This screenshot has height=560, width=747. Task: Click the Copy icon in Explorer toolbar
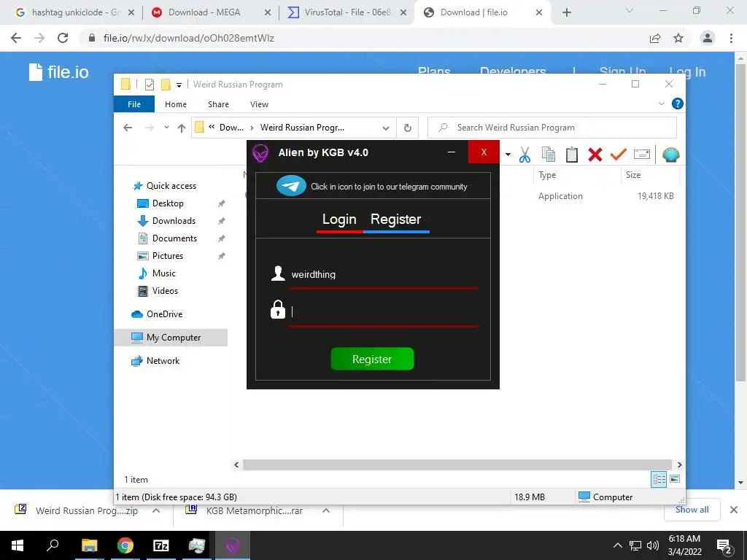[x=549, y=155]
